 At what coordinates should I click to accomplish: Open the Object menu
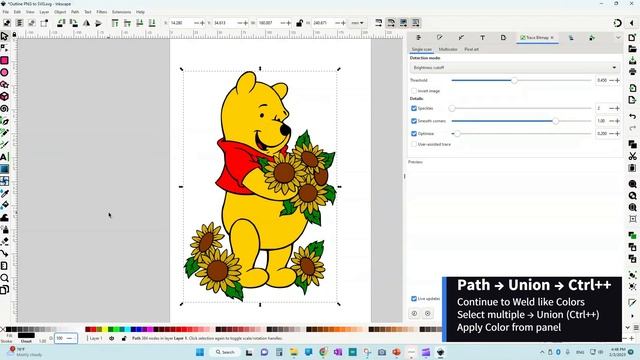pos(60,12)
